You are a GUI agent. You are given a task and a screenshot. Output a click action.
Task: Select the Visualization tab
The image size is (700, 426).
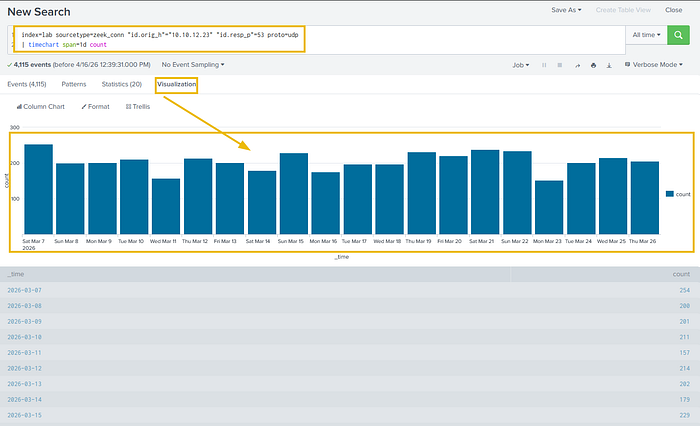[x=176, y=84]
